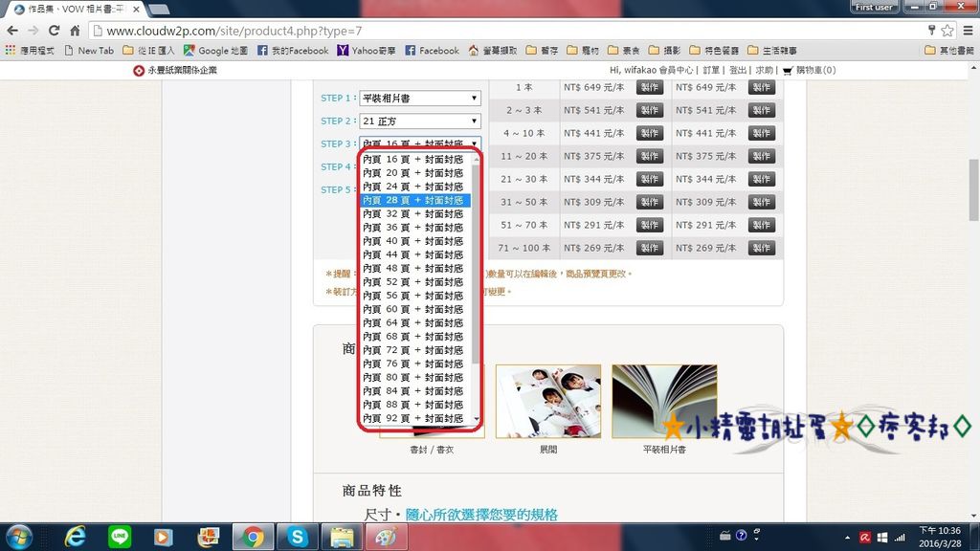Open the Chrome menu hamburger icon
The image size is (980, 551).
968,31
